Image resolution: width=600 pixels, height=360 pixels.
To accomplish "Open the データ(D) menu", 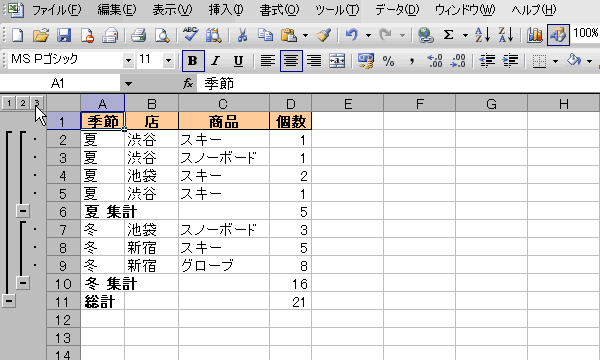I will click(397, 10).
